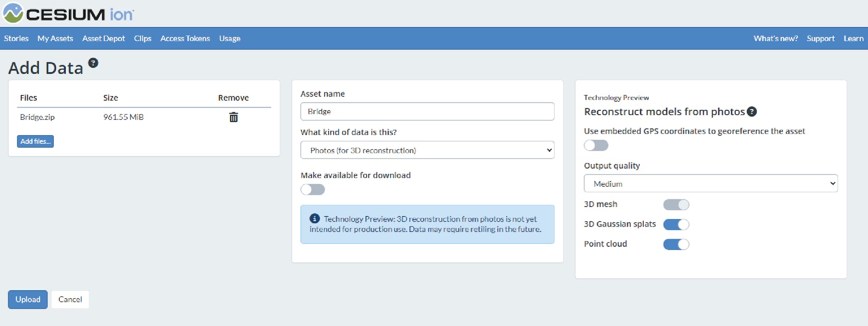Click the Add Data help icon
The height and width of the screenshot is (326, 868).
click(x=93, y=63)
